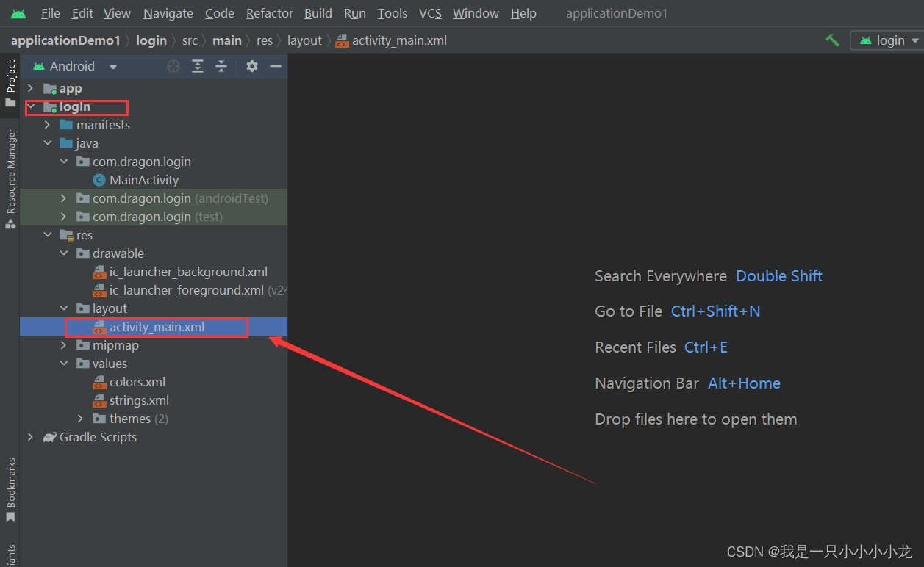Open Project panel settings gear

tap(252, 66)
